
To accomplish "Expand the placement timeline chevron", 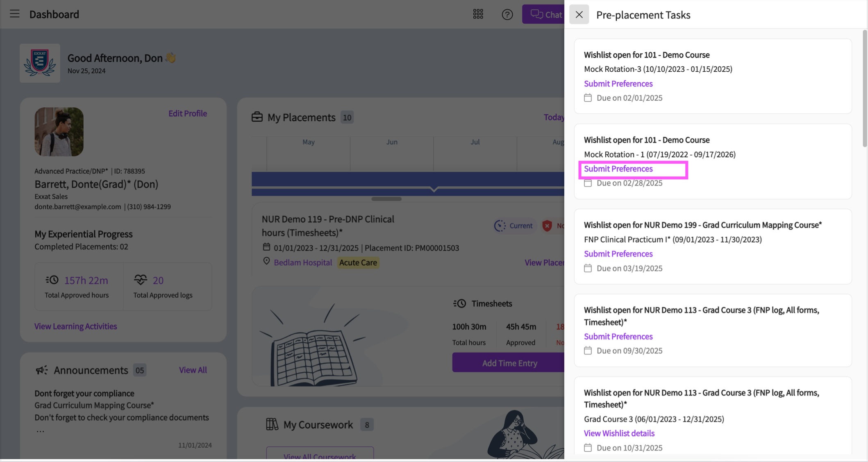I will (x=434, y=189).
